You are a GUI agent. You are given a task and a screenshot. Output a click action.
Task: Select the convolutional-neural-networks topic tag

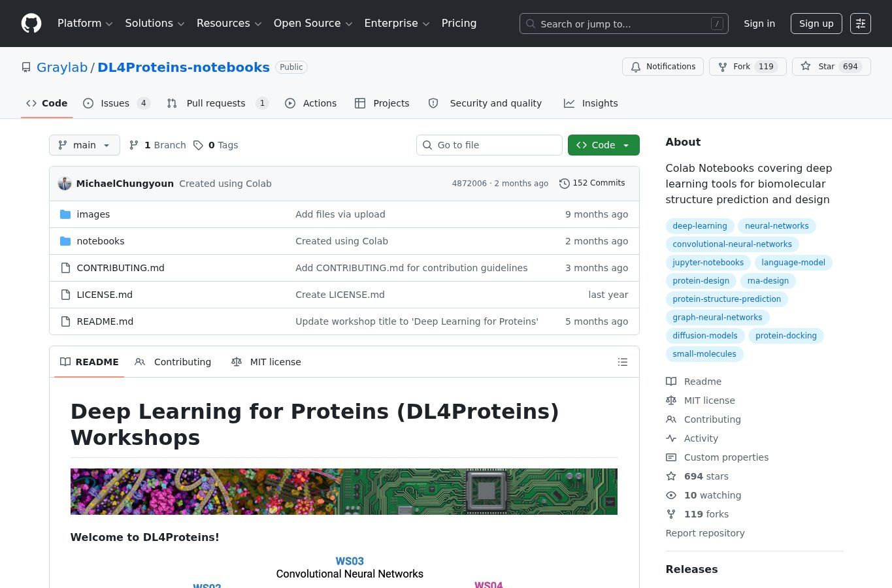pyautogui.click(x=733, y=244)
